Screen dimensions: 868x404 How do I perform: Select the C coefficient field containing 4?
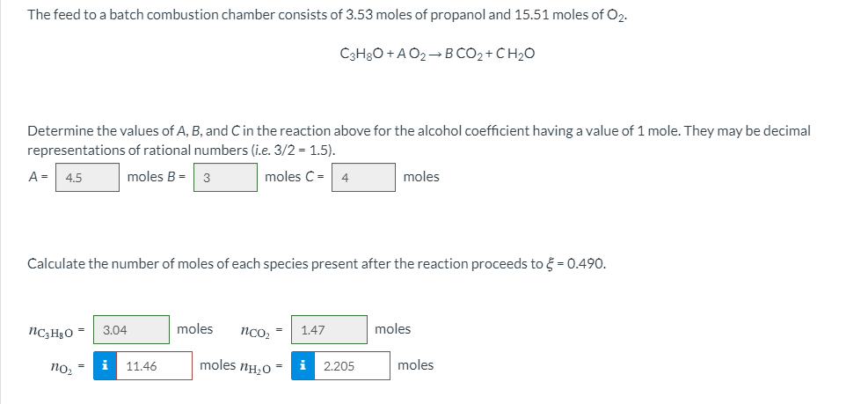tap(364, 177)
